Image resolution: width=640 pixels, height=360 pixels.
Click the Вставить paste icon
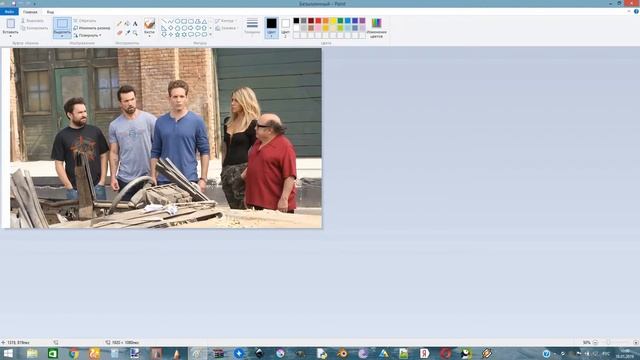pos(11,23)
